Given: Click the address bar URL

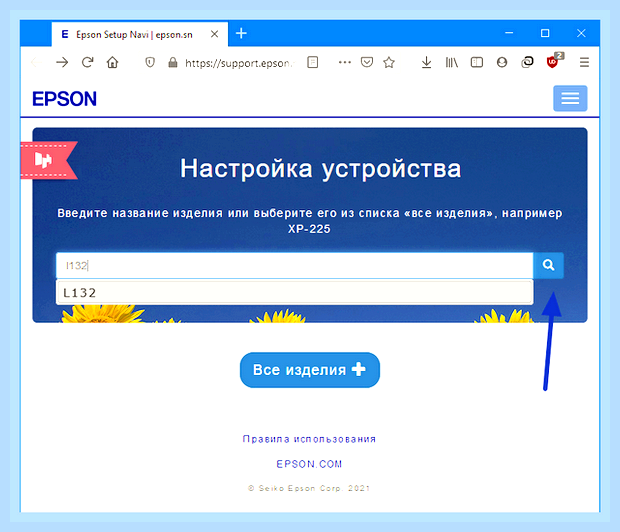Looking at the screenshot, I should pyautogui.click(x=238, y=63).
